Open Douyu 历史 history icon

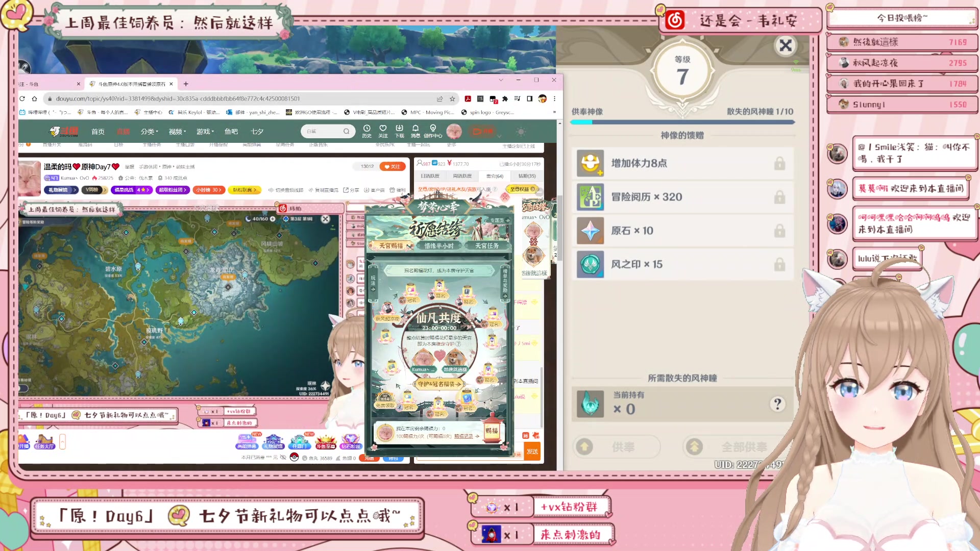(x=366, y=131)
